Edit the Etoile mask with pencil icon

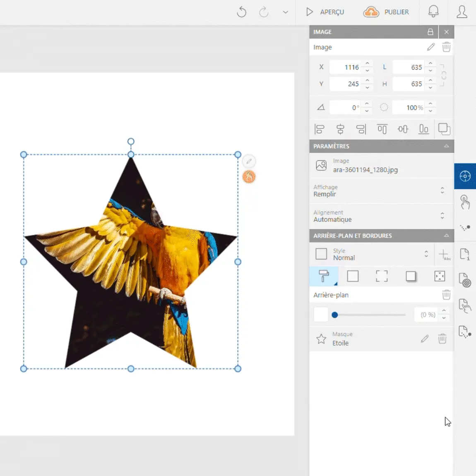(x=425, y=339)
